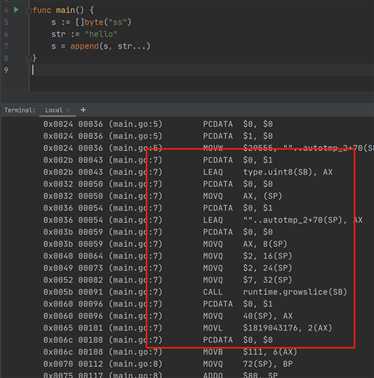Close the Local terminal tab
The height and width of the screenshot is (378, 374).
(69, 110)
